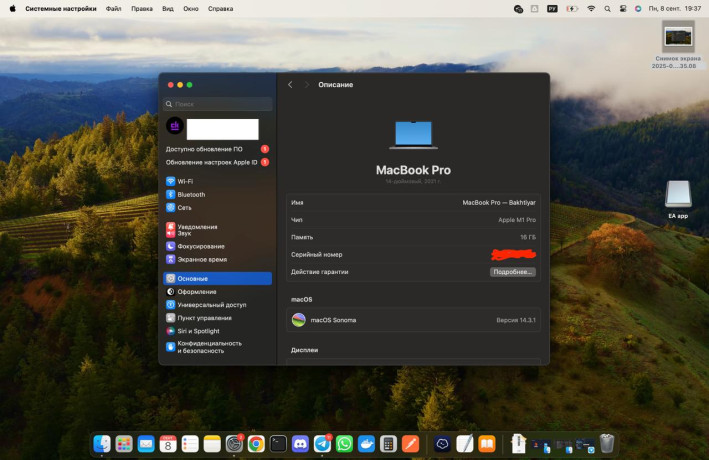Click the date and time in menu bar
The height and width of the screenshot is (460, 709).
675,9
